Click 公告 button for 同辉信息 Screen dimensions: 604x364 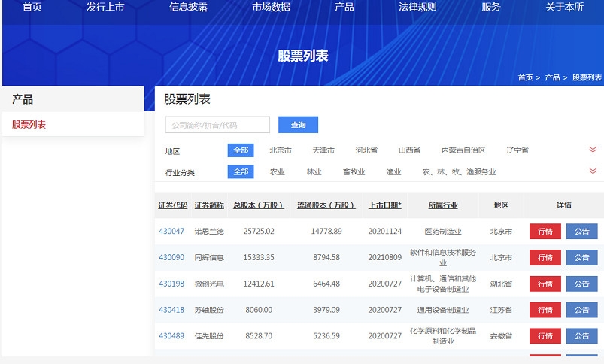581,258
